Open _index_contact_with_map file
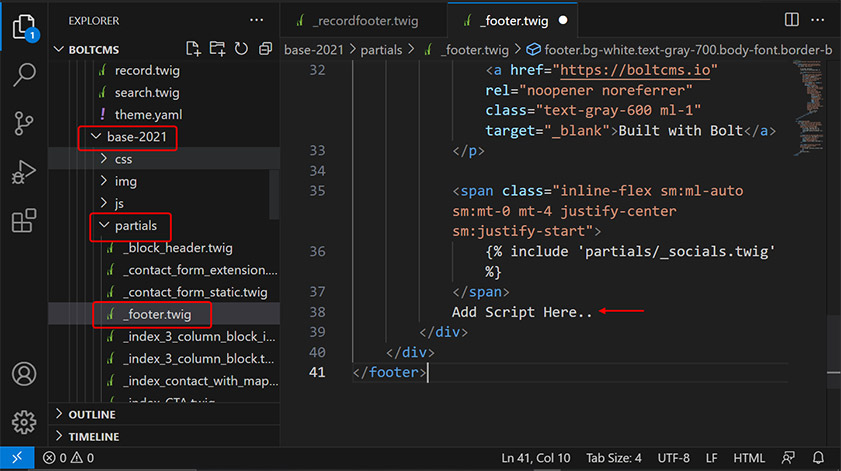Image resolution: width=841 pixels, height=471 pixels. point(201,381)
